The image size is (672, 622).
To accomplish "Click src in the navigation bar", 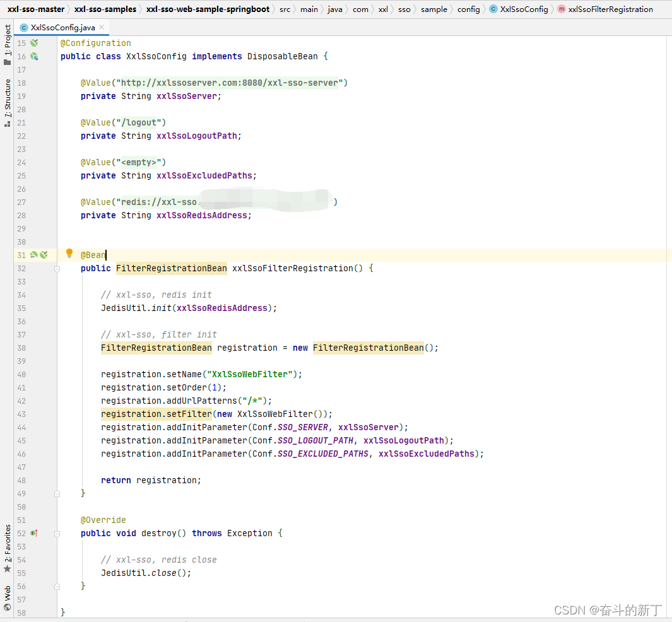I will 285,9.
